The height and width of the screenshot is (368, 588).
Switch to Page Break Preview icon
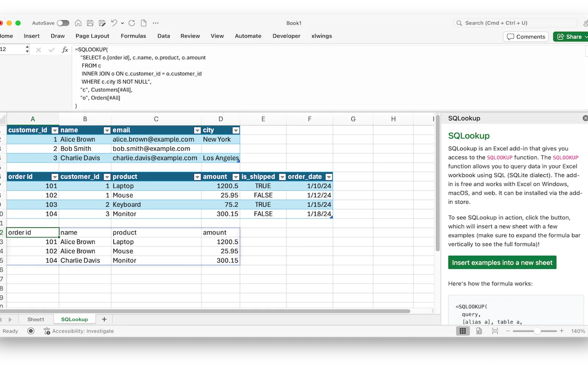click(495, 331)
